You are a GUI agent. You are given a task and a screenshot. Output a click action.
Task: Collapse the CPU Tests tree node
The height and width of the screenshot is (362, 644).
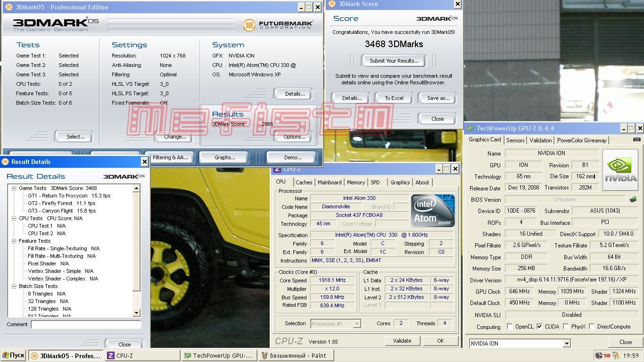coord(14,218)
